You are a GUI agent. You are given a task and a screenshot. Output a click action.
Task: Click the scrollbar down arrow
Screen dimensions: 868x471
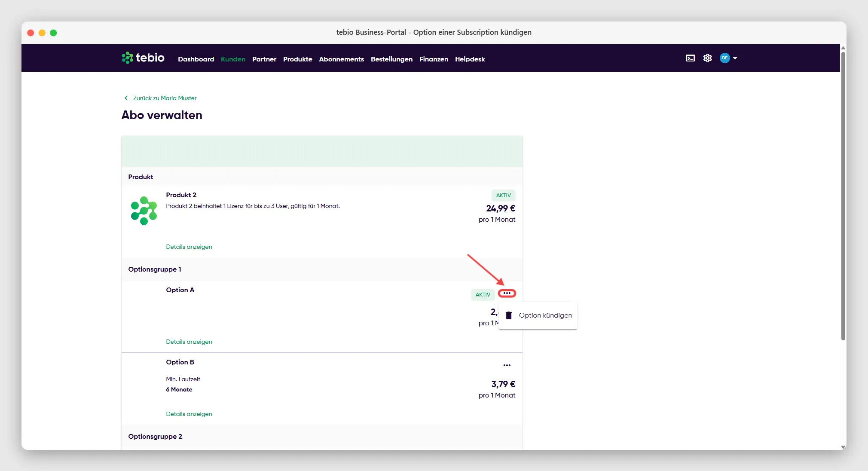click(x=843, y=447)
